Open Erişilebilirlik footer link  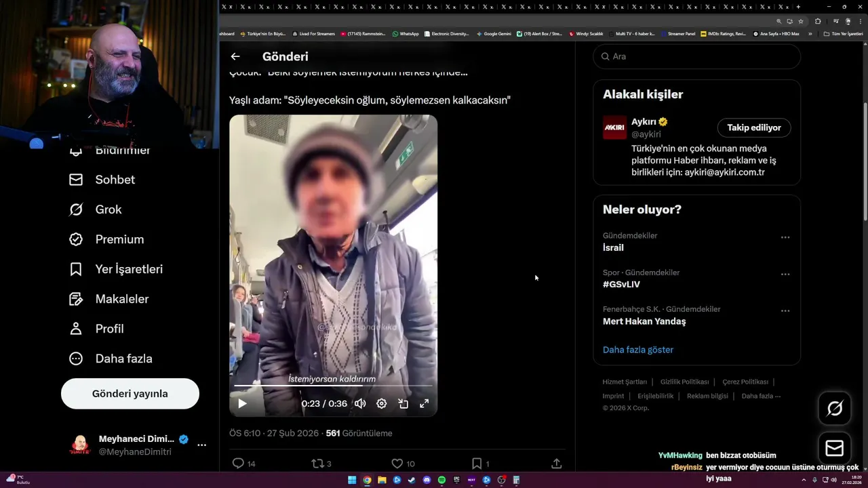coord(655,396)
